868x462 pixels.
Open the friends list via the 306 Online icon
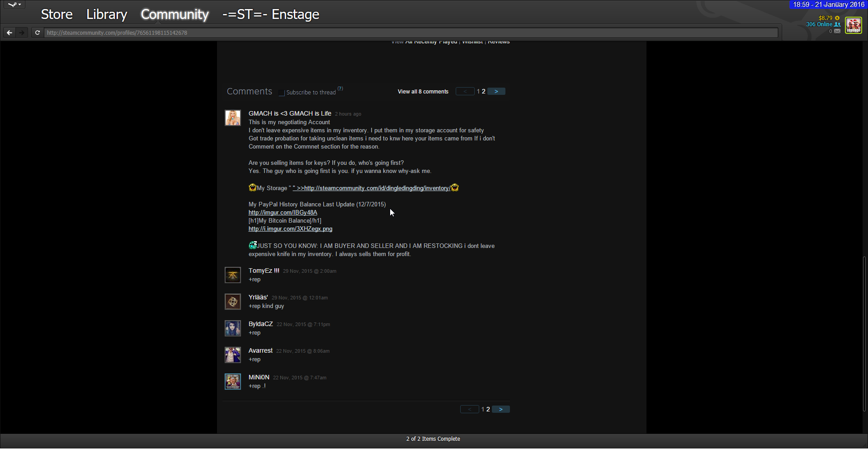point(837,24)
